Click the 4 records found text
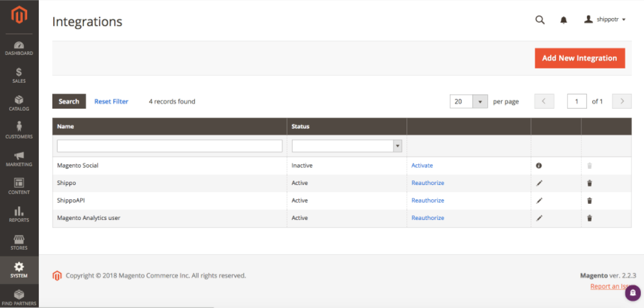 pos(172,102)
